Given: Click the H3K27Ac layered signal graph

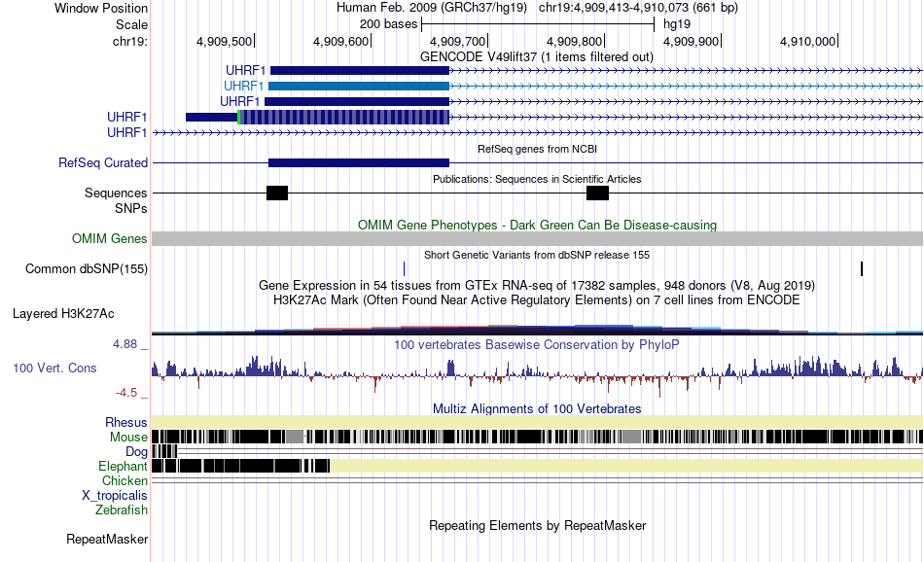Looking at the screenshot, I should (x=537, y=330).
